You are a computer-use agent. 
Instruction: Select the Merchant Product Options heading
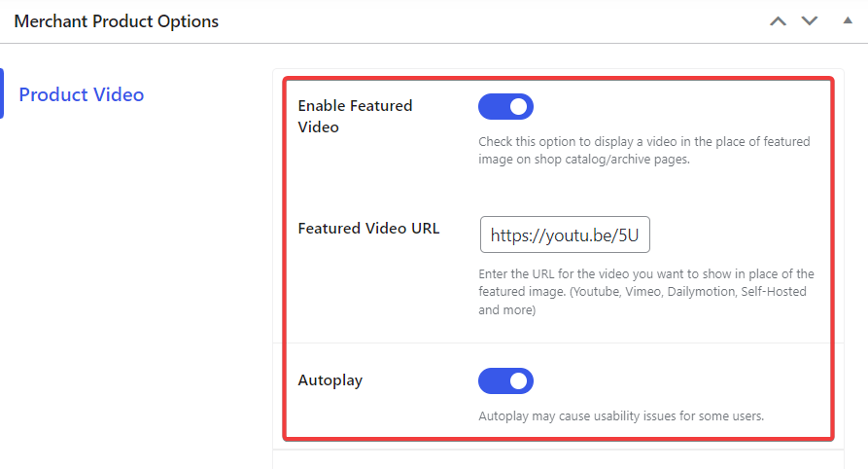pos(117,21)
